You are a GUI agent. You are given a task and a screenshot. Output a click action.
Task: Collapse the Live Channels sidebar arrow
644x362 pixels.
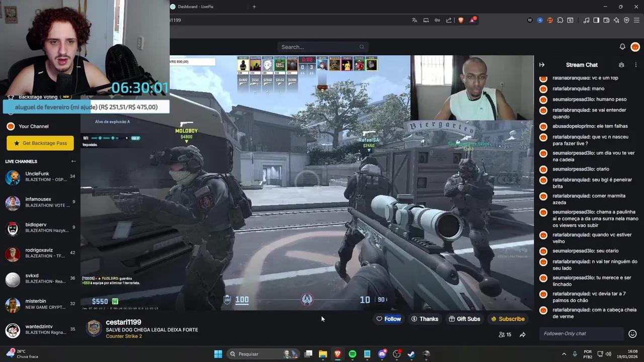pos(73,161)
